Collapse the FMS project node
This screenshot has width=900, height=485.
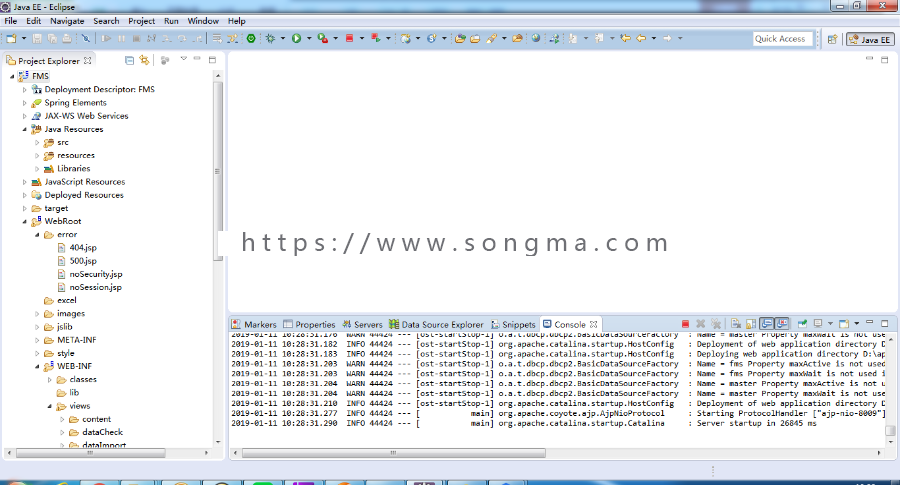12,76
